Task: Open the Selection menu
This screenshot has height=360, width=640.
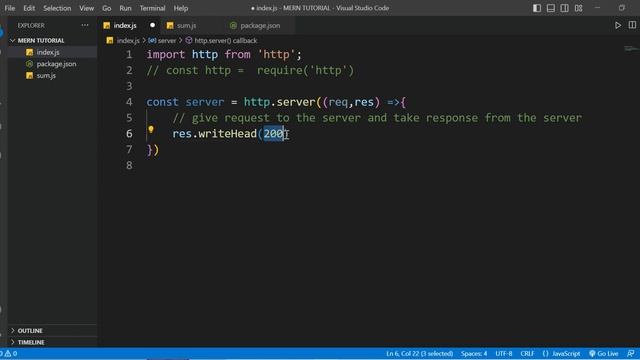Action: tap(57, 8)
